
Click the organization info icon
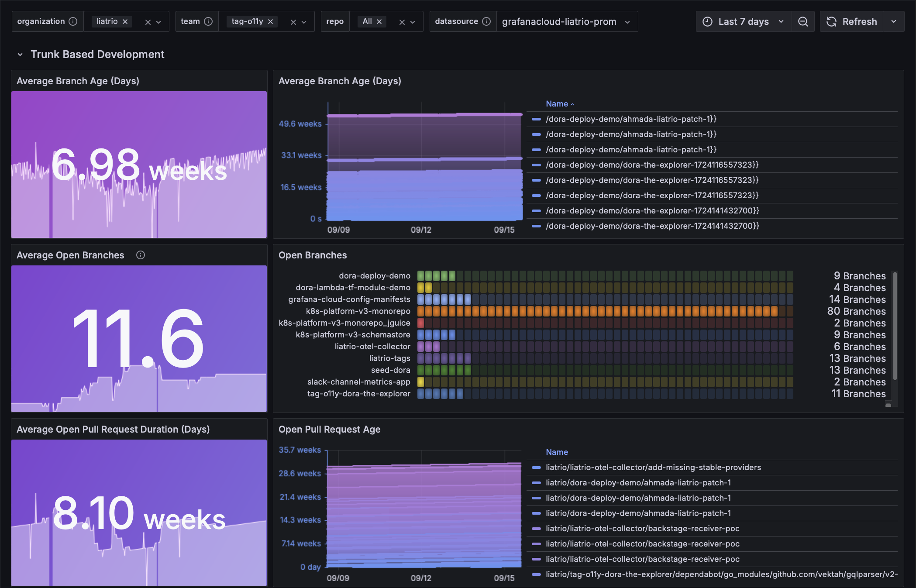tap(73, 21)
